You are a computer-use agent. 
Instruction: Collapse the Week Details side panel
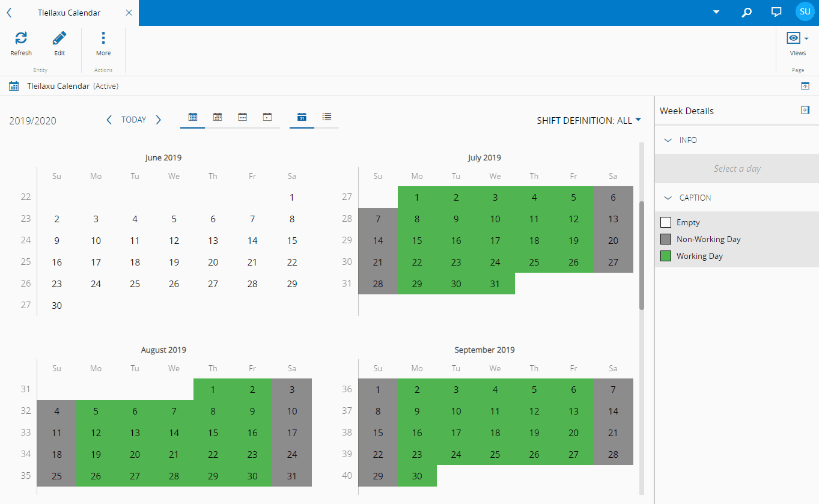coord(805,110)
